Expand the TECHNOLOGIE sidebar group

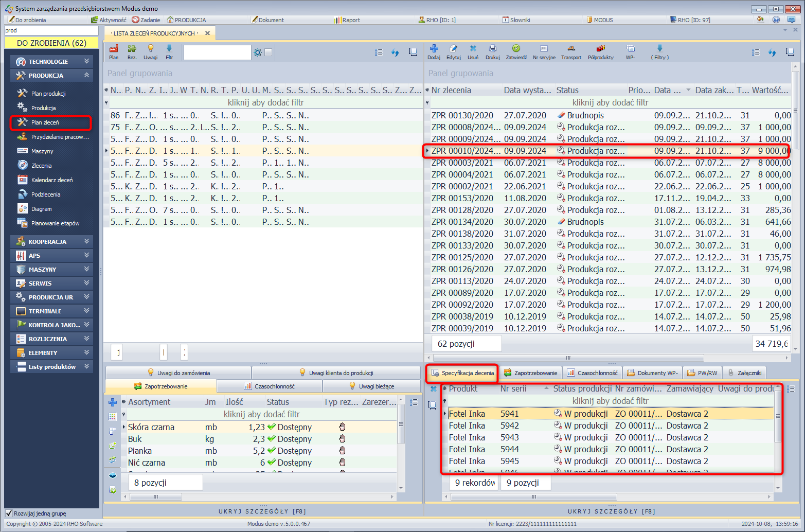[x=51, y=62]
